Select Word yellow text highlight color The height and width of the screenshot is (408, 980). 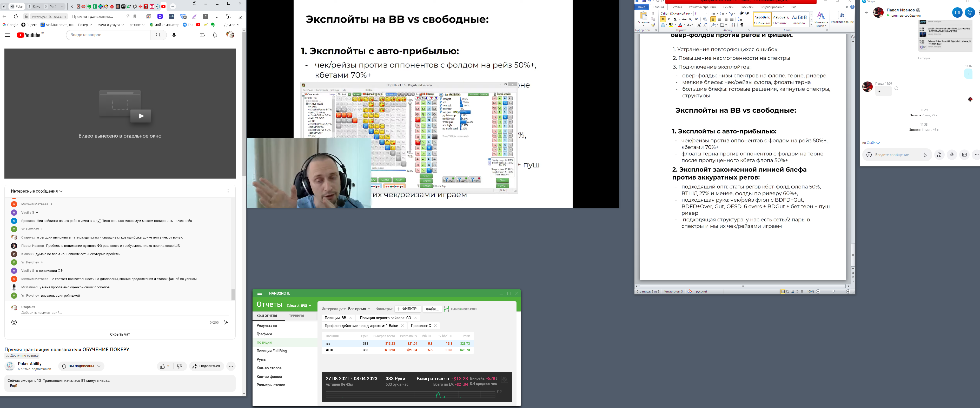671,25
